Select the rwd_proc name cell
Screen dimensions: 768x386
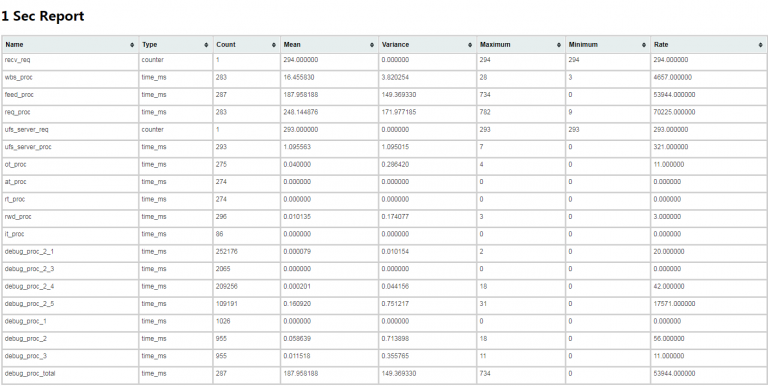coord(70,217)
